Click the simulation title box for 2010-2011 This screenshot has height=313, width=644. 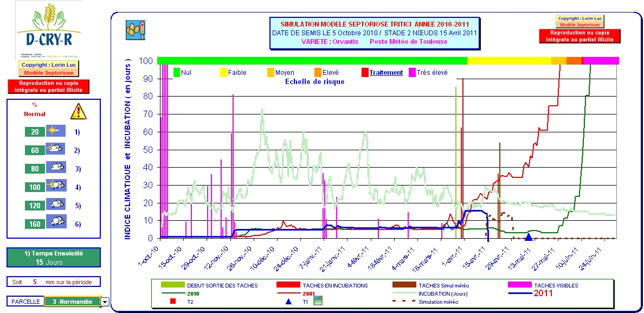coord(375,33)
